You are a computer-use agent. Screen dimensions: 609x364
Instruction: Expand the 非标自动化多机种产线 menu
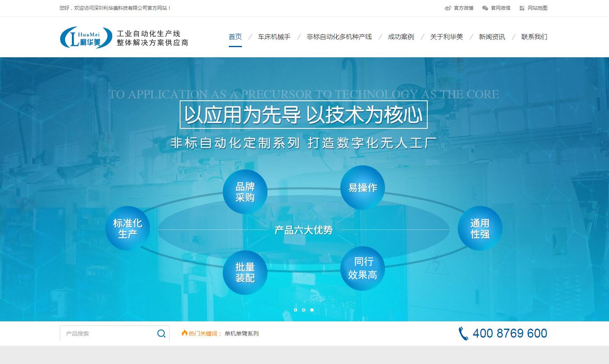pos(339,37)
